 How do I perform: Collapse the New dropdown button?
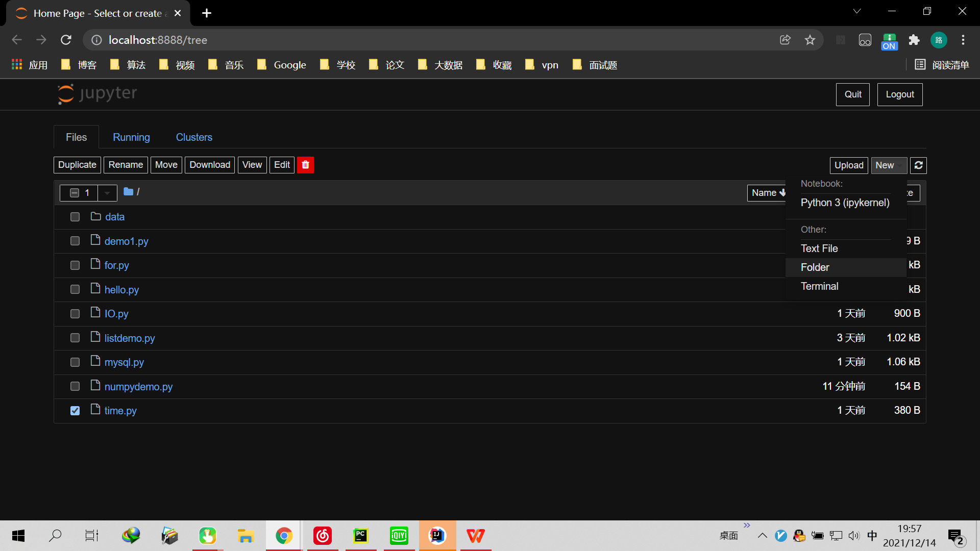tap(889, 165)
